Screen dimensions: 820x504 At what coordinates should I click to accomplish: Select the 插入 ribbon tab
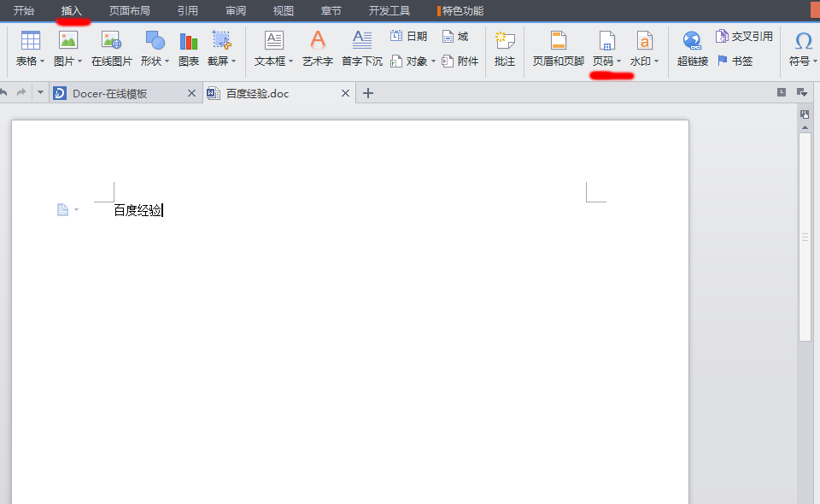(72, 10)
